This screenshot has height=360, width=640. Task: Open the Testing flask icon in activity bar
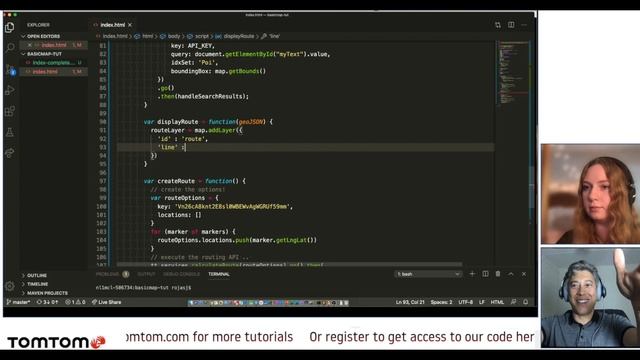click(9, 132)
